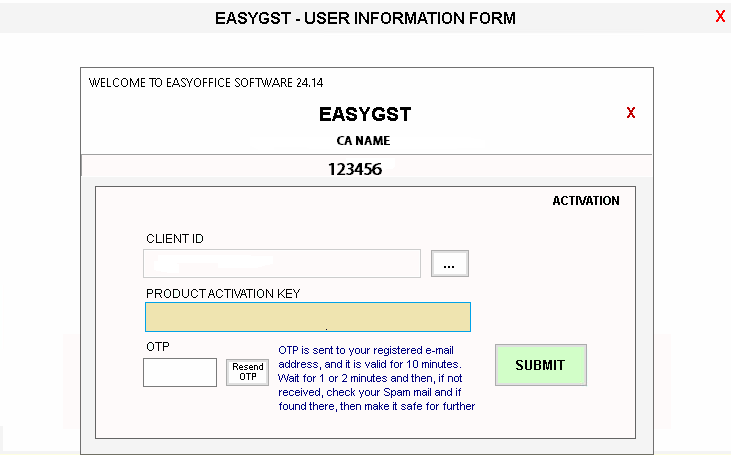The image size is (731, 455).
Task: Click the CLIENT ID input field
Action: (x=281, y=263)
